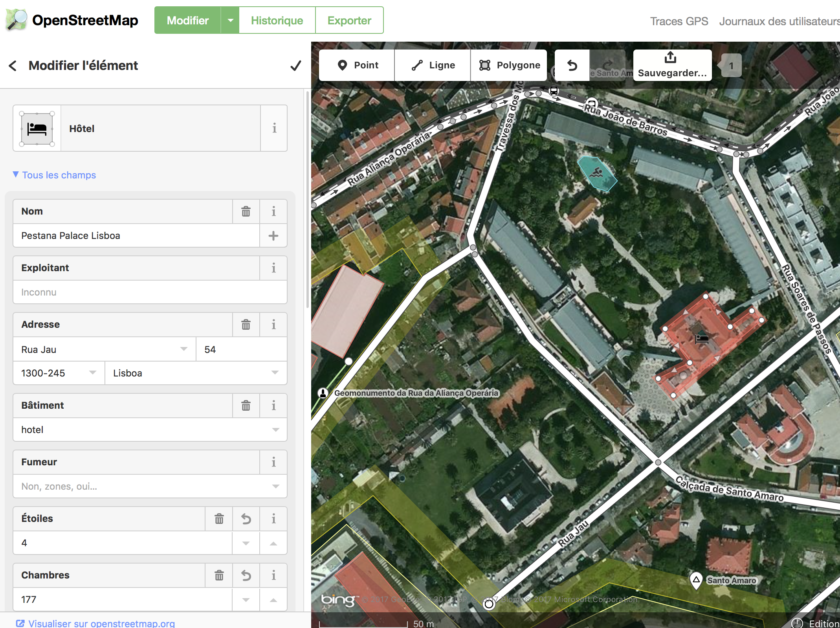Open the city Lisboa dropdown
This screenshot has height=628, width=840.
(275, 373)
